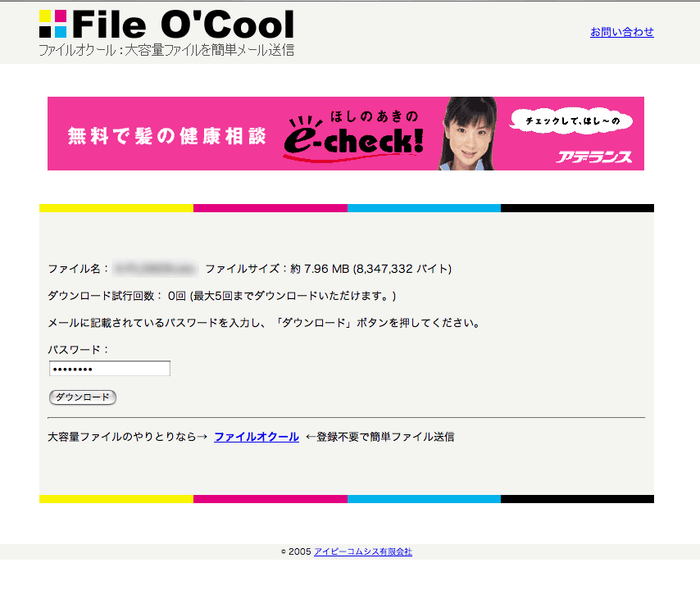The width and height of the screenshot is (700, 590).
Task: Click the File O'Cool colored squares logo
Action: [52, 24]
